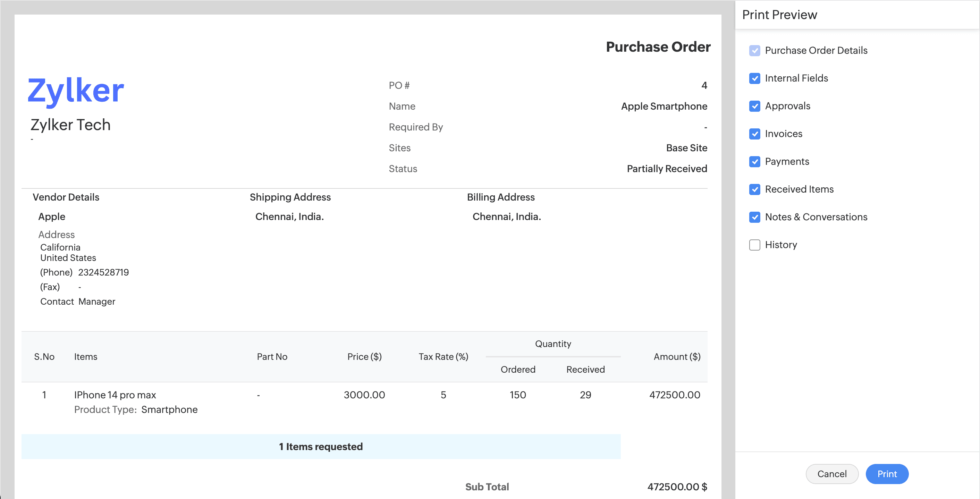
Task: Click the Quantity column header
Action: coord(553,344)
